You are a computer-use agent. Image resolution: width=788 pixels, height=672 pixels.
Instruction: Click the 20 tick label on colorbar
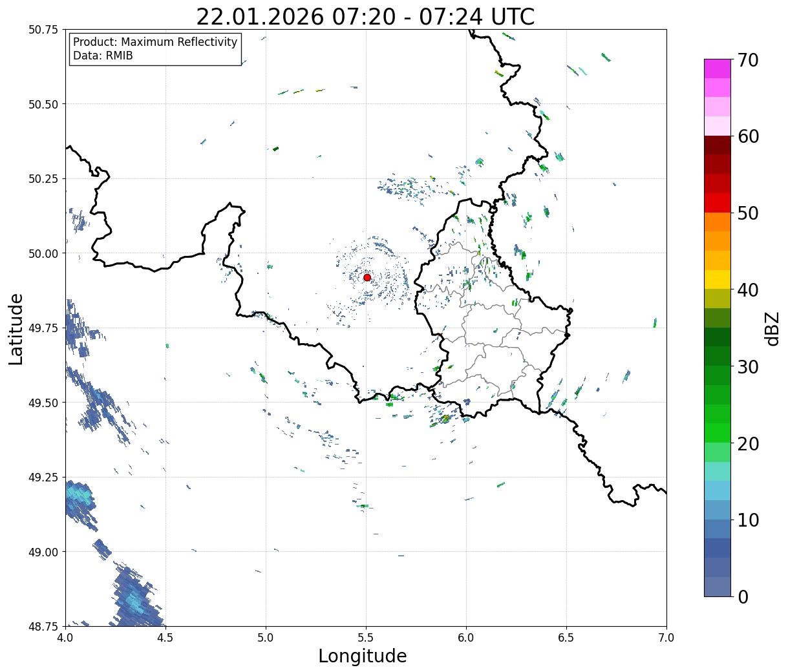pos(747,443)
